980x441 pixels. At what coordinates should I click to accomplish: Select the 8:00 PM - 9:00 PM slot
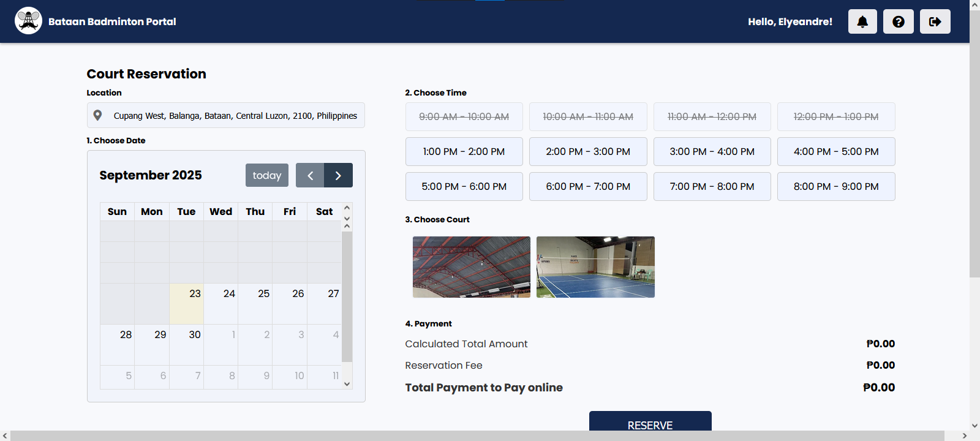(836, 186)
